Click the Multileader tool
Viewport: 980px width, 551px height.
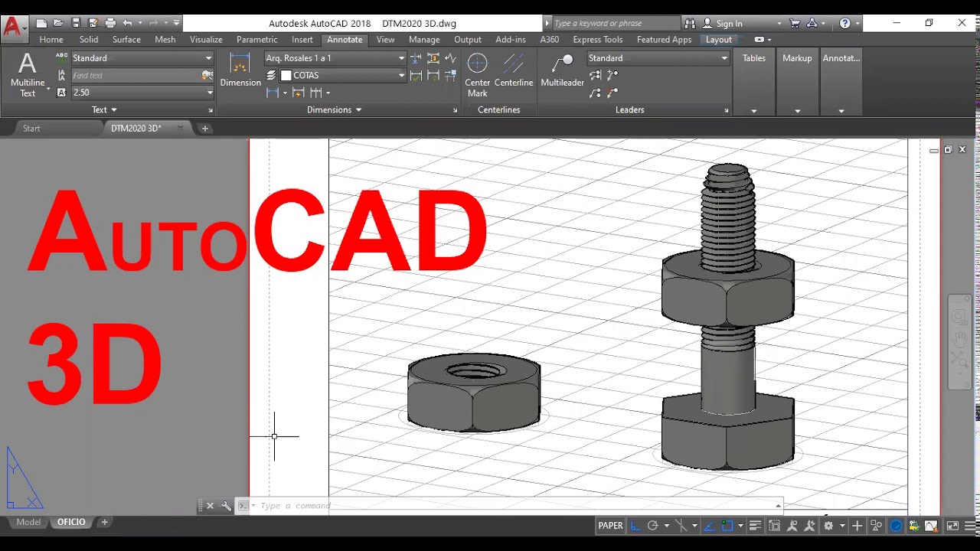[x=563, y=70]
